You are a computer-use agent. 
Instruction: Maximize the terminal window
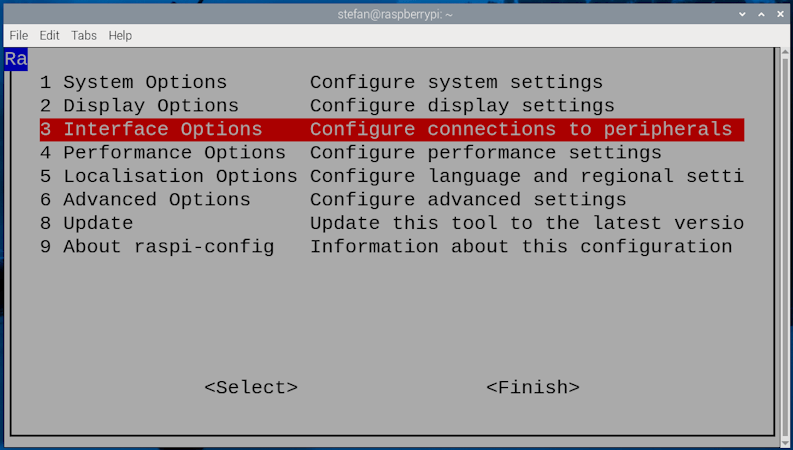click(x=761, y=14)
